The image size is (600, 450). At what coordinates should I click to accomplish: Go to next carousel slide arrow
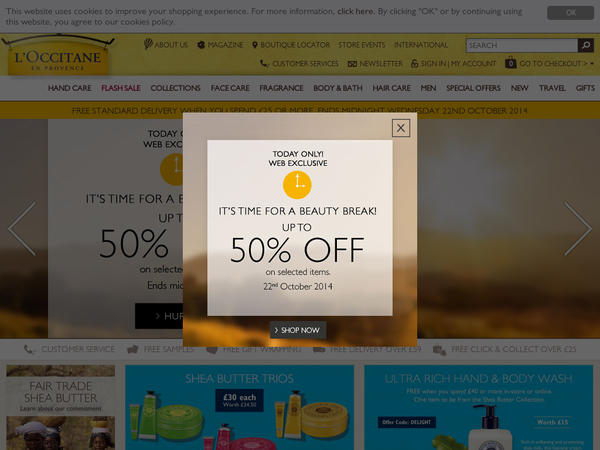[x=578, y=228]
